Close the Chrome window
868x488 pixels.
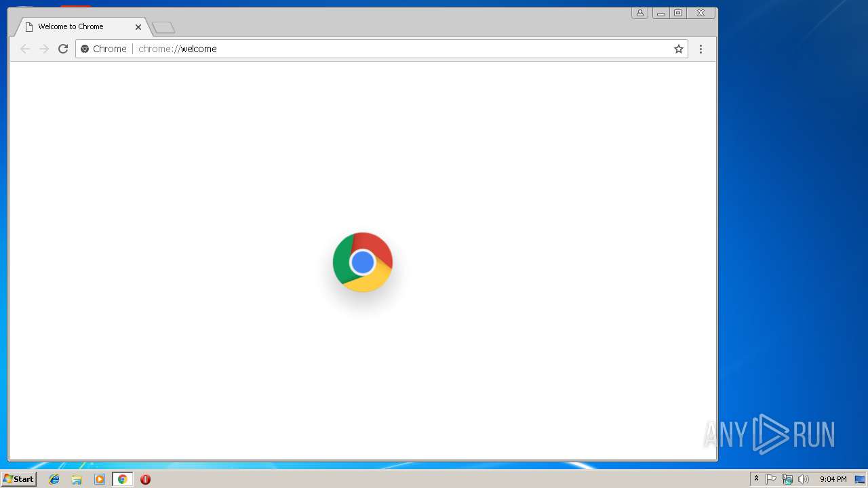(x=701, y=13)
